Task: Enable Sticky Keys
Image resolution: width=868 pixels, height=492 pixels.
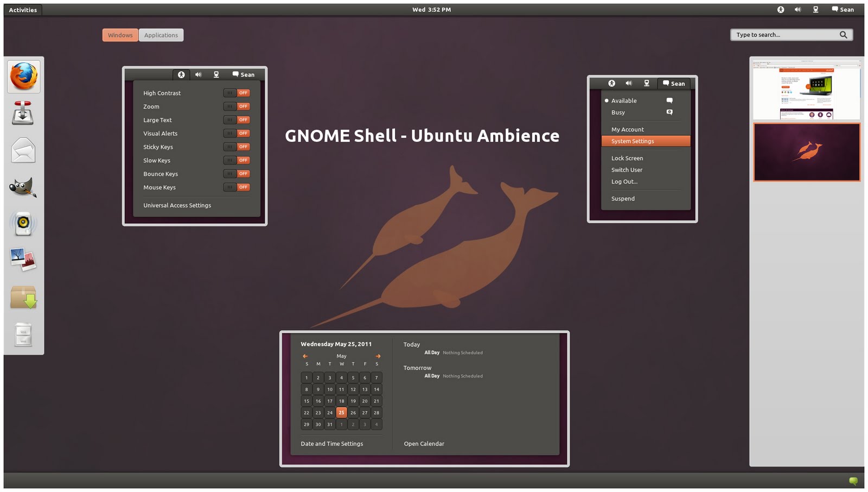Action: (x=237, y=147)
